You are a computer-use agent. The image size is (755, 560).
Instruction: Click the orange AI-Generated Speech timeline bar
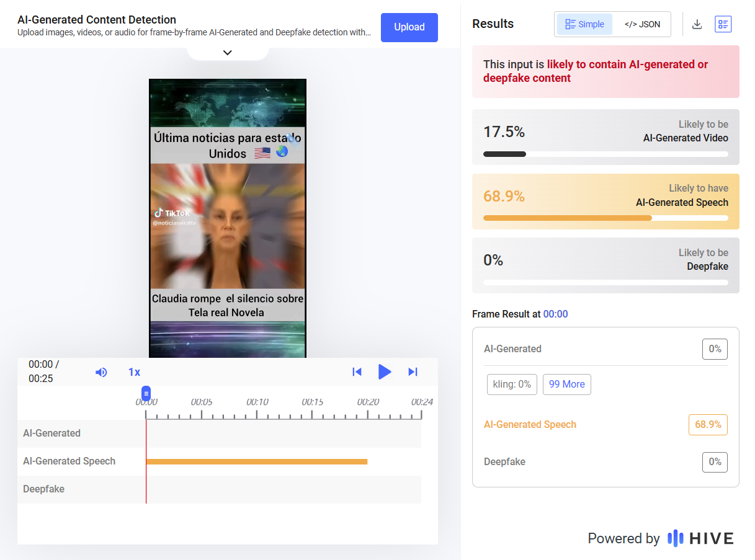(x=256, y=461)
